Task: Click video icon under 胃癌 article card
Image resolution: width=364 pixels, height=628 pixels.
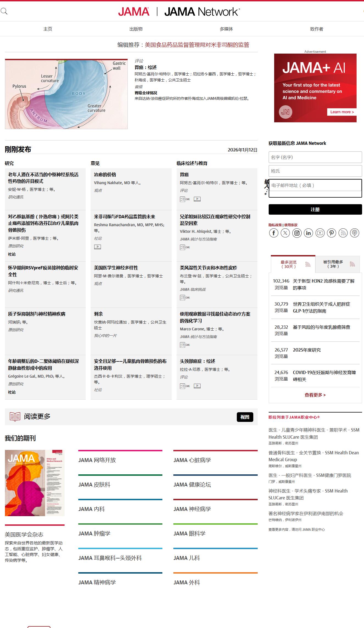Action: 197,199
